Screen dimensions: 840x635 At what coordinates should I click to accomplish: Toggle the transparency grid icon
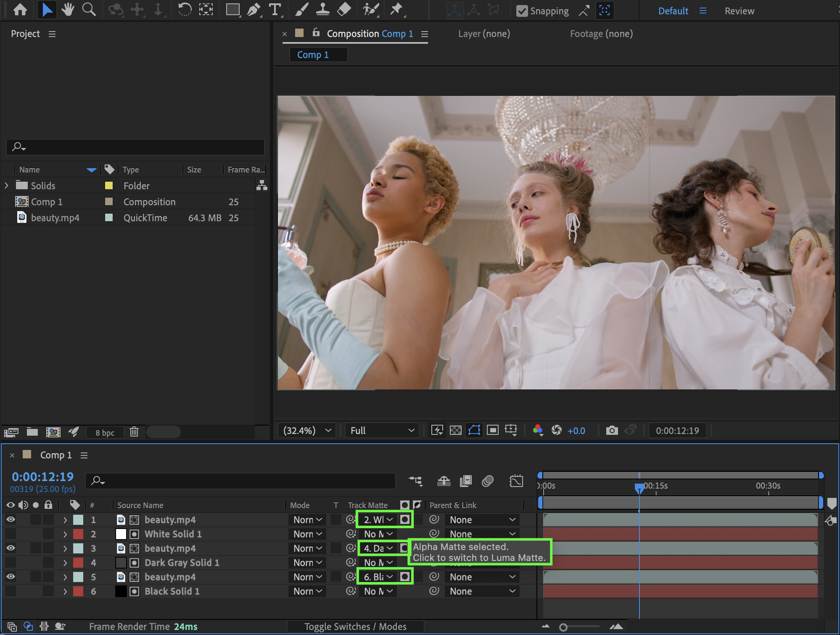pos(455,430)
